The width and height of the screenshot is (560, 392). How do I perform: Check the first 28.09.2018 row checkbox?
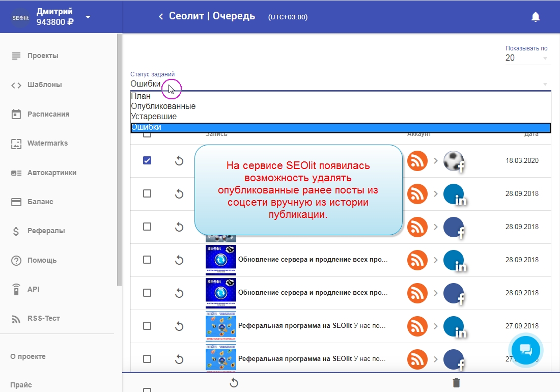pos(147,193)
